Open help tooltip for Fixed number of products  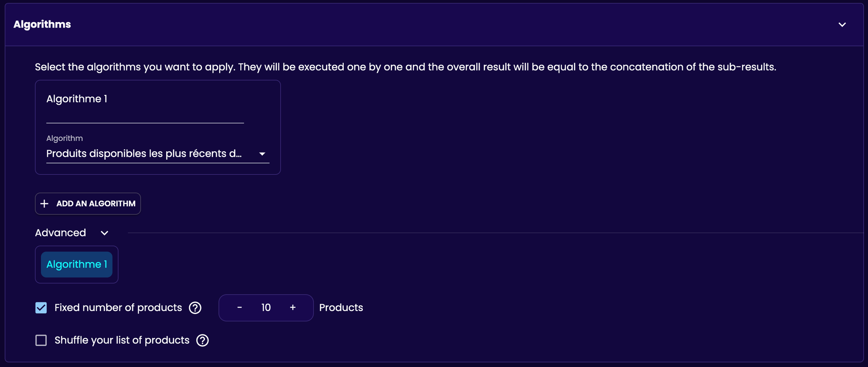click(x=195, y=308)
